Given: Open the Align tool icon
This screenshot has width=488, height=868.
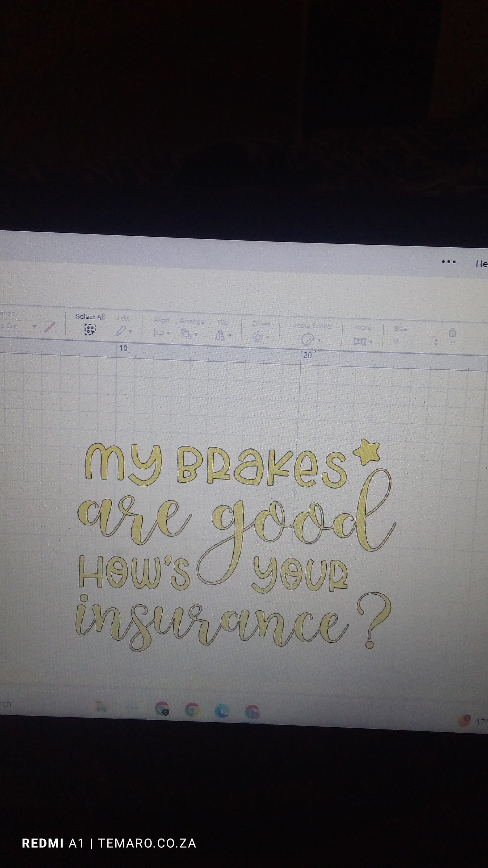Looking at the screenshot, I should pyautogui.click(x=159, y=333).
